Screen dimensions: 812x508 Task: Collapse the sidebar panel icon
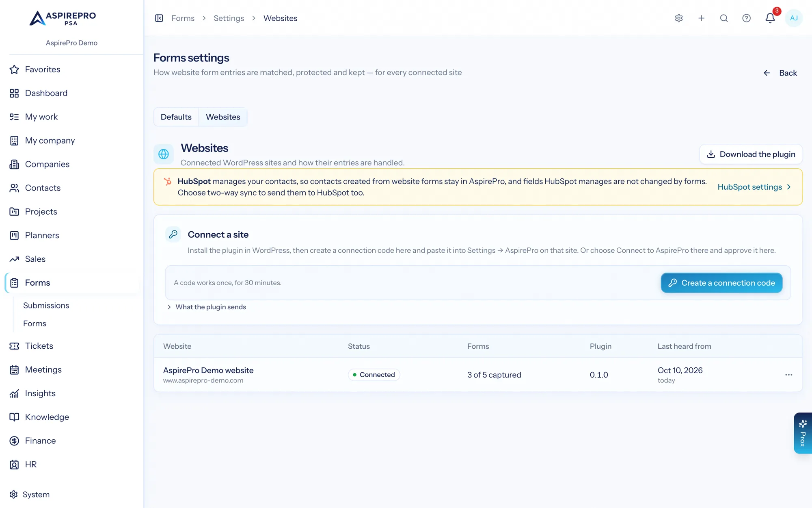(x=159, y=18)
